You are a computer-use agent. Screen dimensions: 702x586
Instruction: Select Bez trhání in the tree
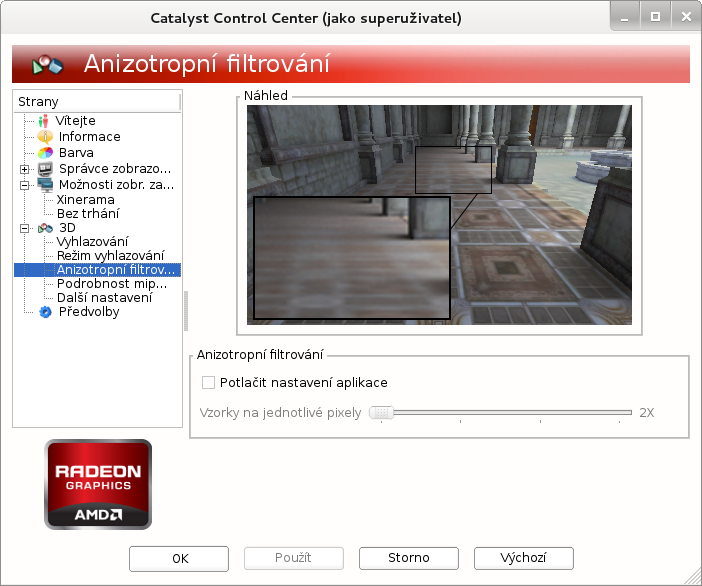(x=88, y=214)
